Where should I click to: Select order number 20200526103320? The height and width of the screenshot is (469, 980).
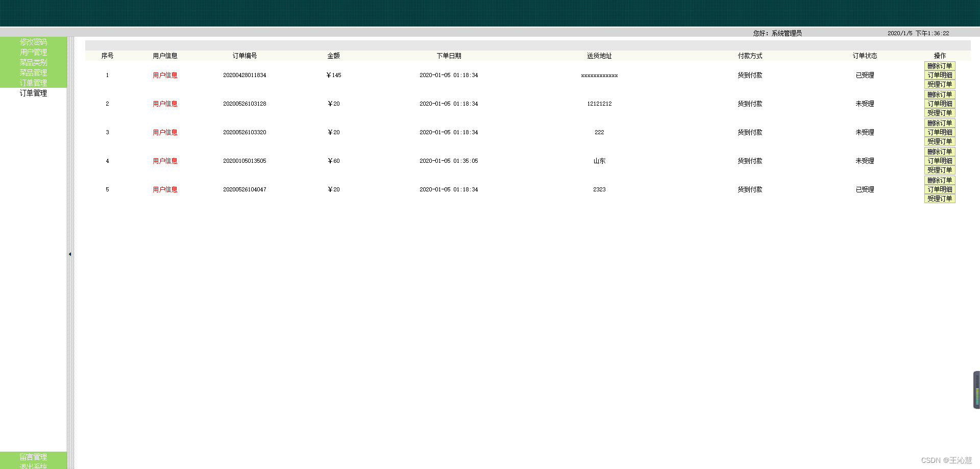[x=244, y=132]
